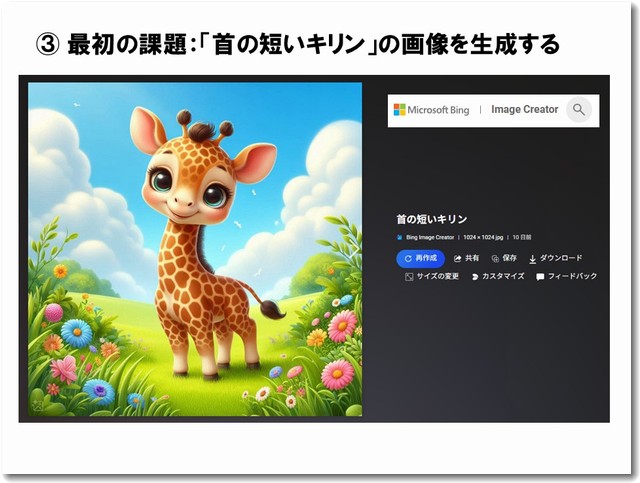Click the resize icon beside サイズの変更
The image size is (640, 483).
tap(409, 277)
